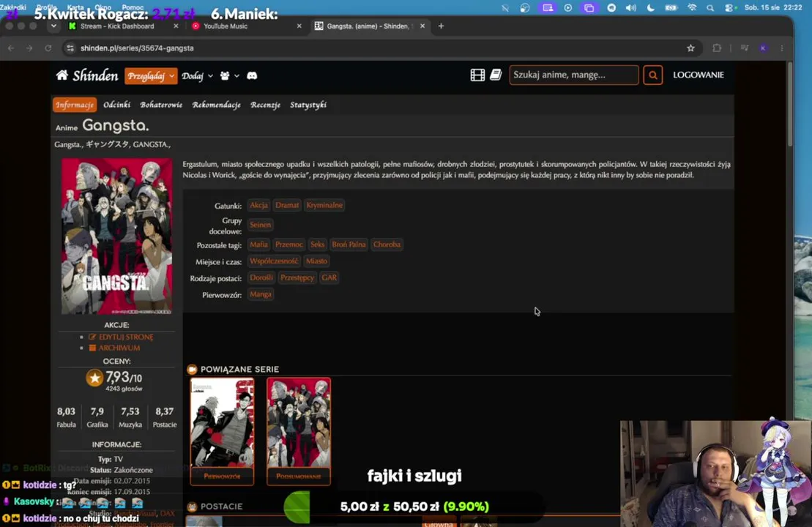812x527 pixels.
Task: Click the Broń Palna tag
Action: click(x=349, y=244)
